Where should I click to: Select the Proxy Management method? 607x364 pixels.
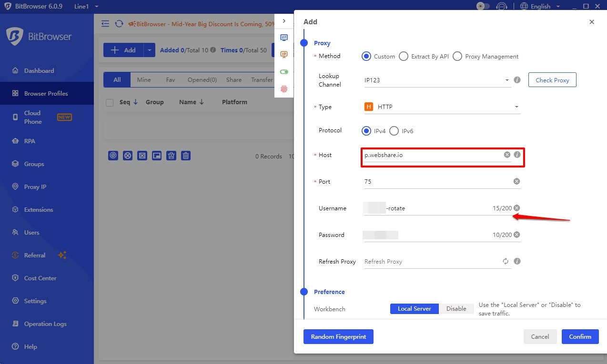[486, 56]
